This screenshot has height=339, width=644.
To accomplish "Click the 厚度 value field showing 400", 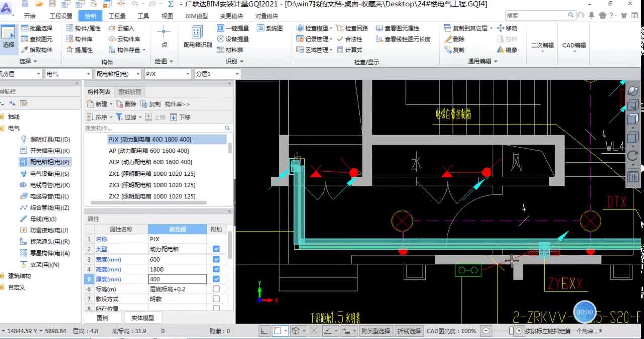I will [178, 279].
